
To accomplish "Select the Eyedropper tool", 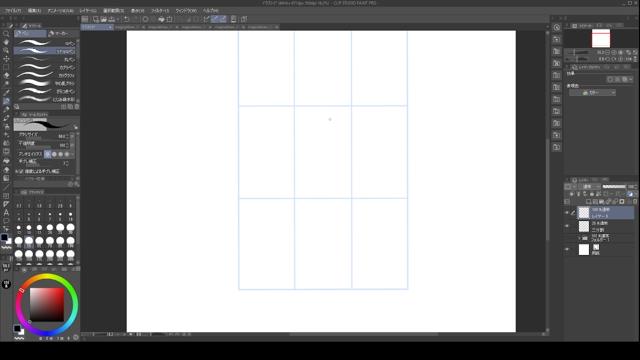I will point(6,84).
